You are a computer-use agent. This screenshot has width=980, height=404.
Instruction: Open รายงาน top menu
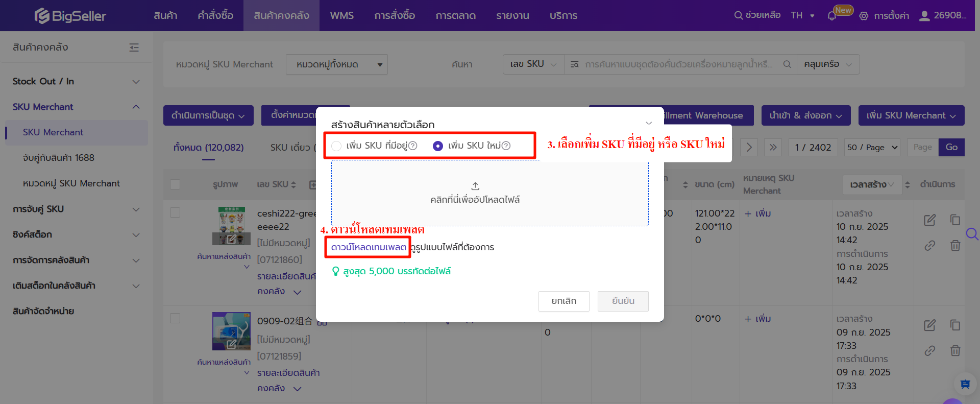pos(512,15)
